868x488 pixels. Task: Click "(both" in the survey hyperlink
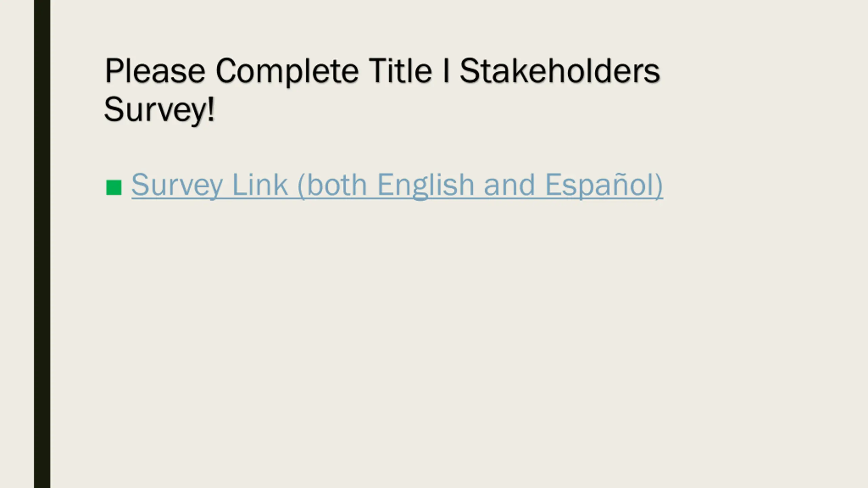pos(332,186)
